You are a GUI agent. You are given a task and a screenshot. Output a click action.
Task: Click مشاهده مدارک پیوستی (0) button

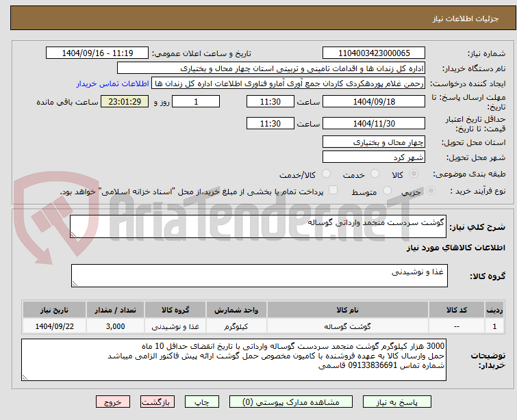click(x=291, y=402)
